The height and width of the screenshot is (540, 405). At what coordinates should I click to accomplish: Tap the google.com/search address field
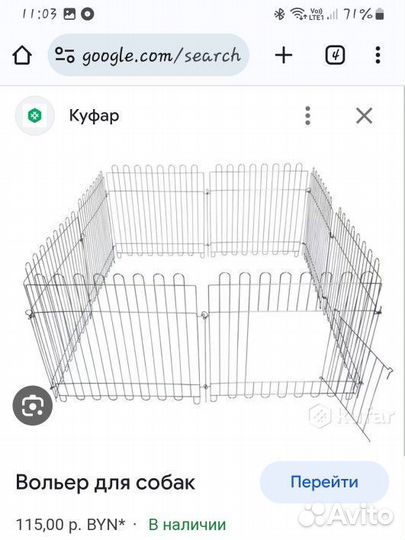148,55
